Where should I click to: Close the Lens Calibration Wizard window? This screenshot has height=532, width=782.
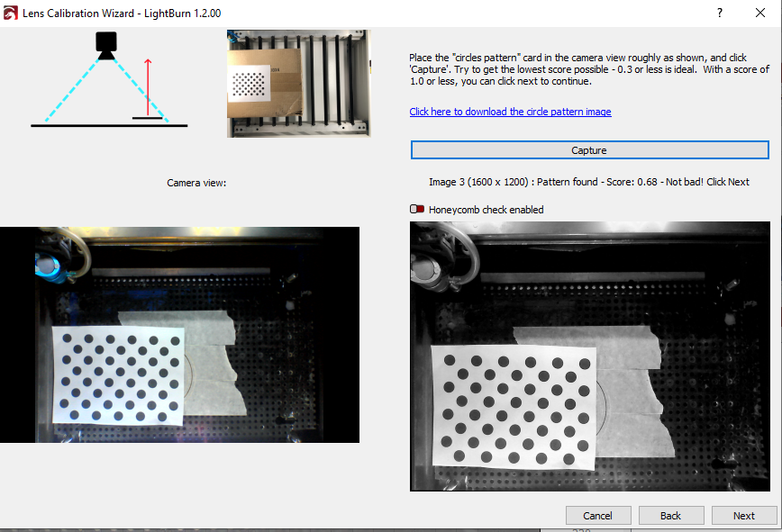click(x=760, y=13)
